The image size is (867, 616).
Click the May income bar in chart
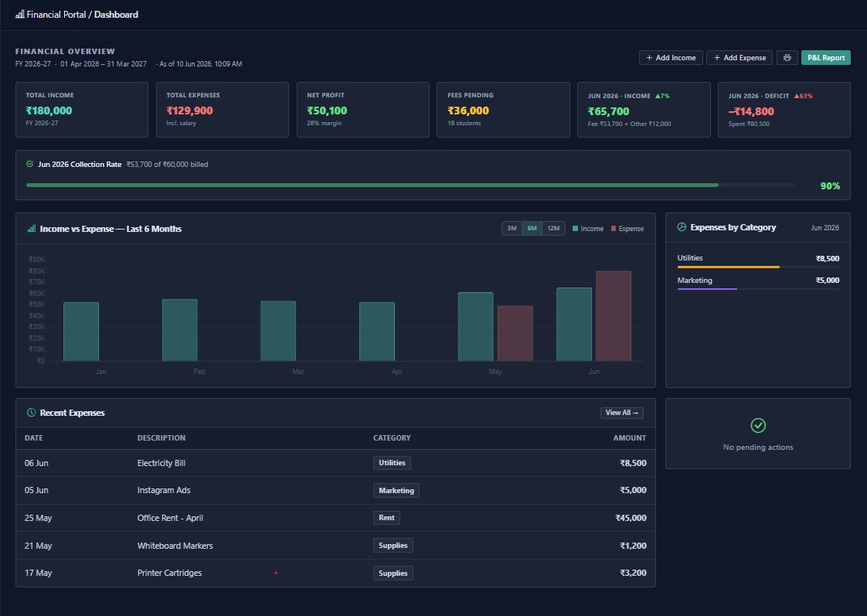(475, 327)
